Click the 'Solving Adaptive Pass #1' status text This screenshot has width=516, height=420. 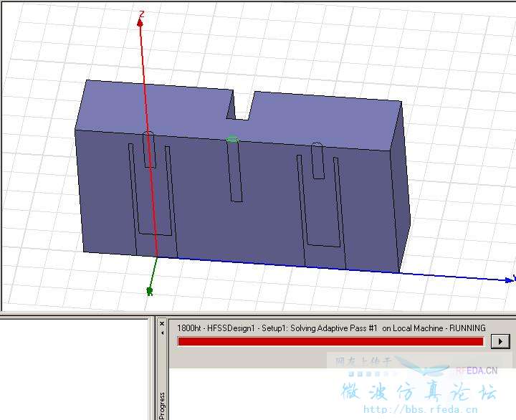pos(334,328)
